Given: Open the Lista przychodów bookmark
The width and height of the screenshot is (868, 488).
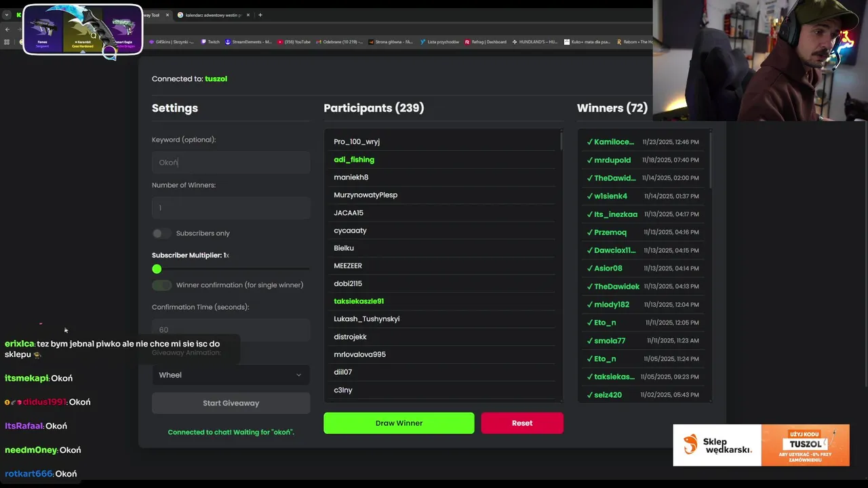Looking at the screenshot, I should [x=439, y=42].
